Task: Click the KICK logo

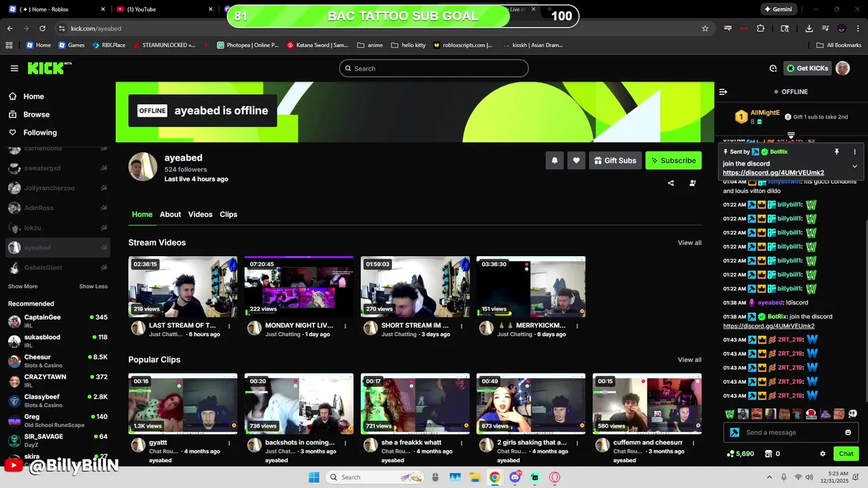Action: click(49, 68)
